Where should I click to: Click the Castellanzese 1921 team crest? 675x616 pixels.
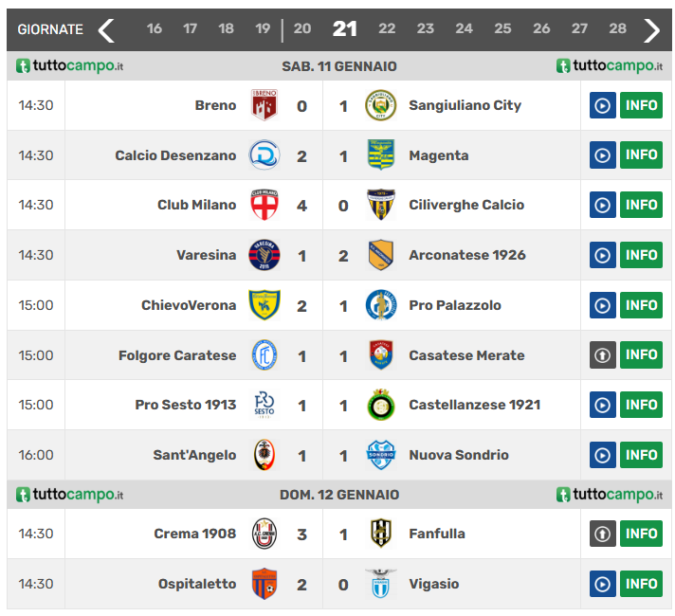(x=380, y=405)
